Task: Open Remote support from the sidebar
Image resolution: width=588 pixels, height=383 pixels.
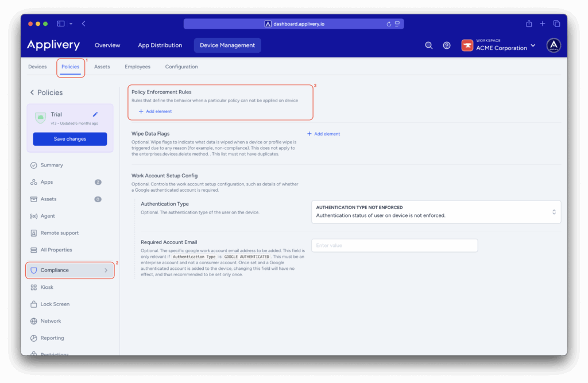Action: point(59,233)
